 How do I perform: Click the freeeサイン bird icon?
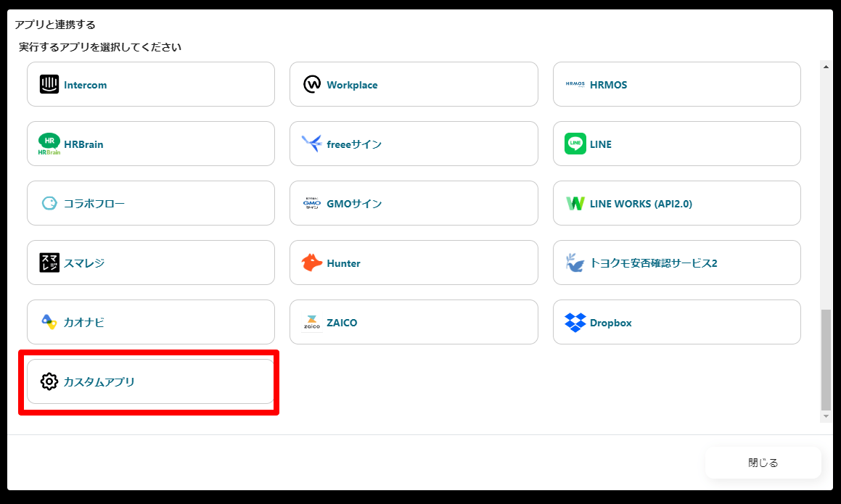(311, 144)
